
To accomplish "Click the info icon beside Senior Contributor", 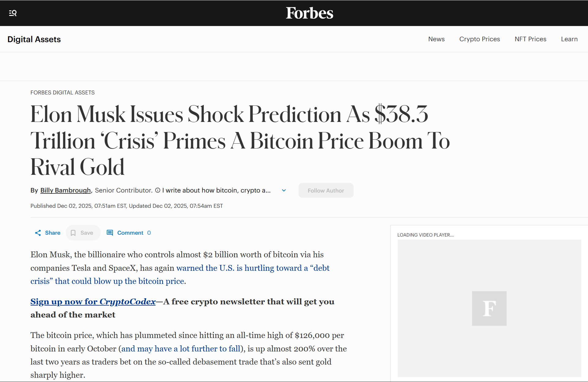I will point(158,190).
